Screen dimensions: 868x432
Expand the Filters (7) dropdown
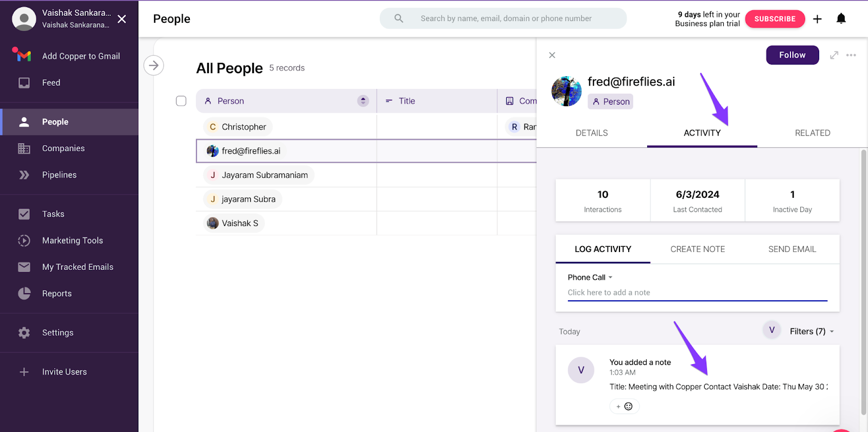click(x=812, y=331)
